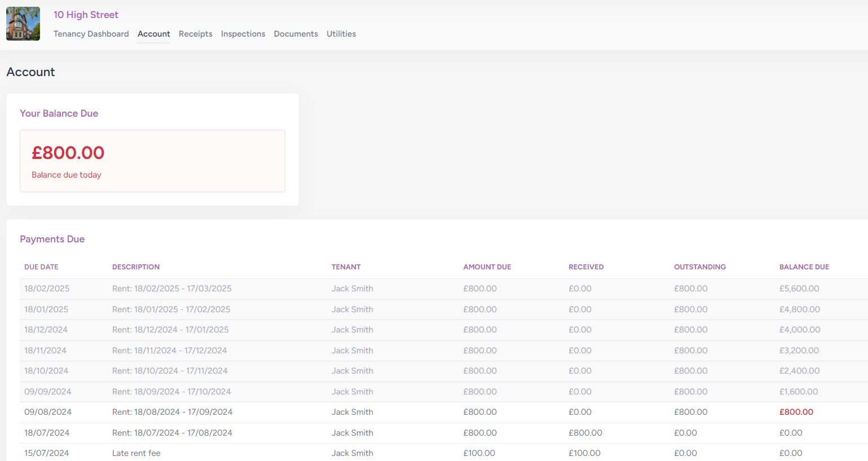Click the Outstanding column header

tap(699, 267)
